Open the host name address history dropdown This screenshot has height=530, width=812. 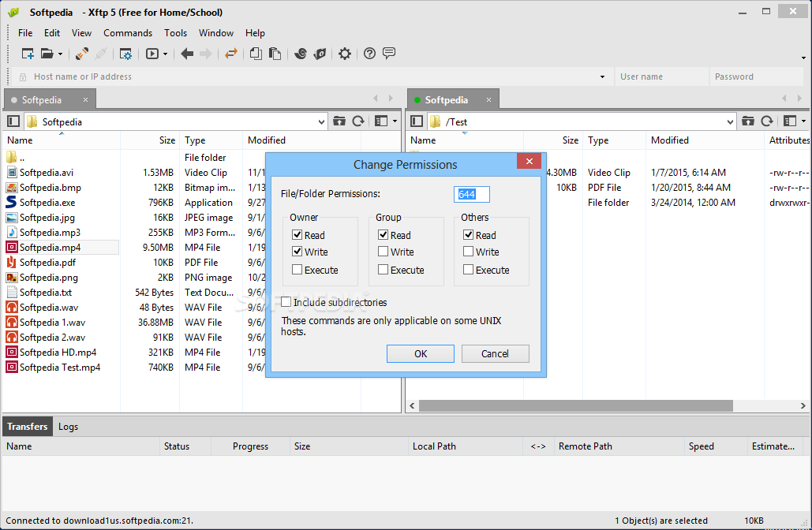point(602,77)
